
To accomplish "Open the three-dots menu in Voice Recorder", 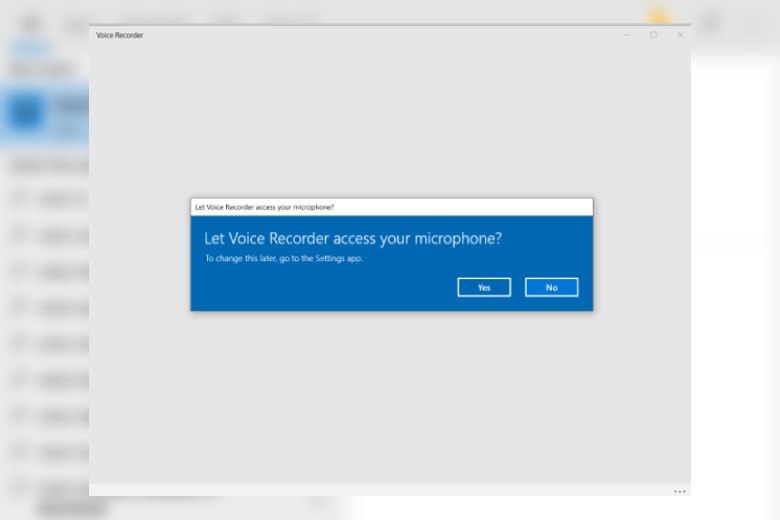I will pos(680,491).
